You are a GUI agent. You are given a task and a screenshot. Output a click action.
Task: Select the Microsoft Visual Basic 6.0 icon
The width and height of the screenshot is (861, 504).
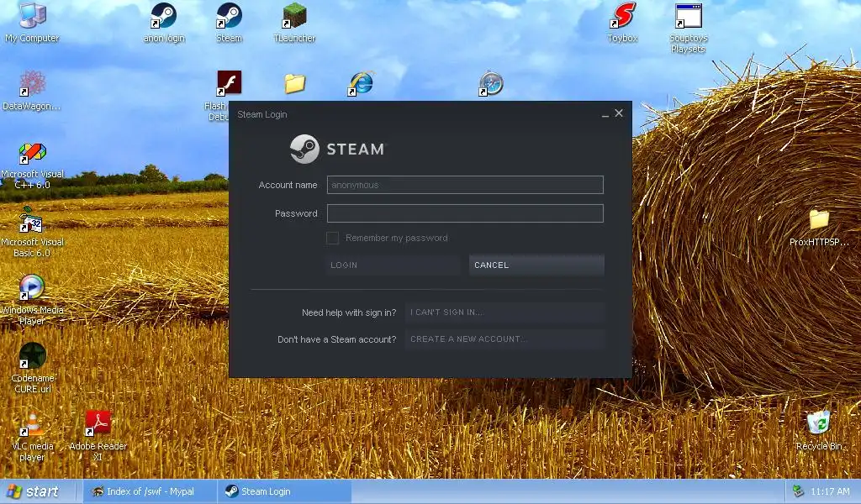[31, 220]
